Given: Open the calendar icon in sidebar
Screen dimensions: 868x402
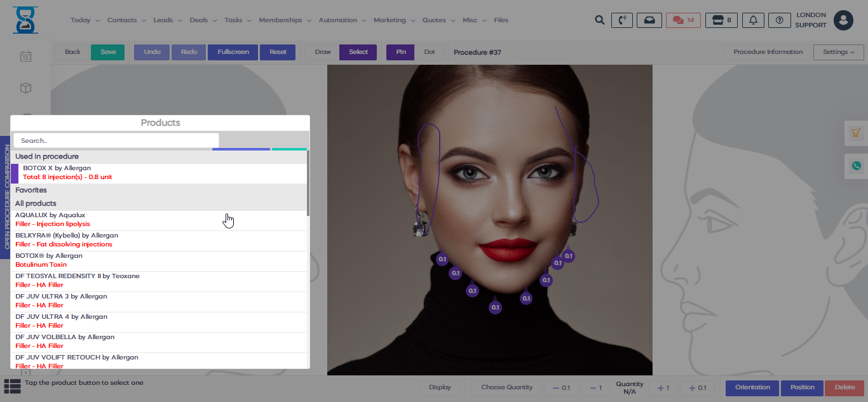Looking at the screenshot, I should [x=25, y=57].
